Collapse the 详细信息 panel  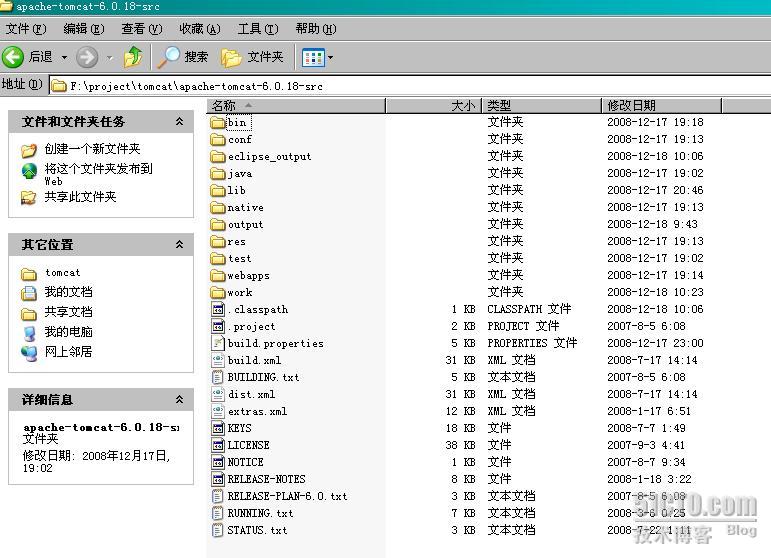point(179,400)
